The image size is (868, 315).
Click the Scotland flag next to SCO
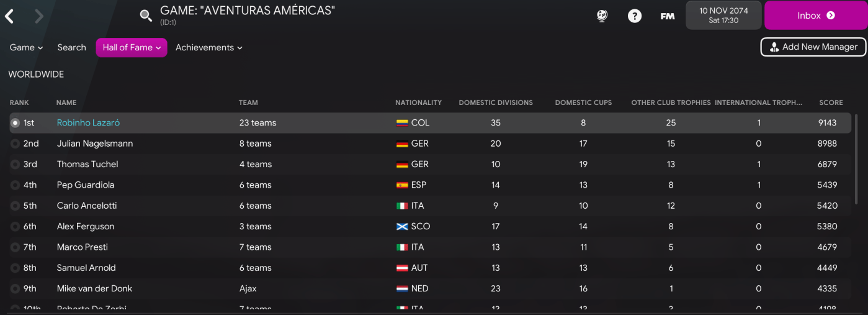pos(402,227)
